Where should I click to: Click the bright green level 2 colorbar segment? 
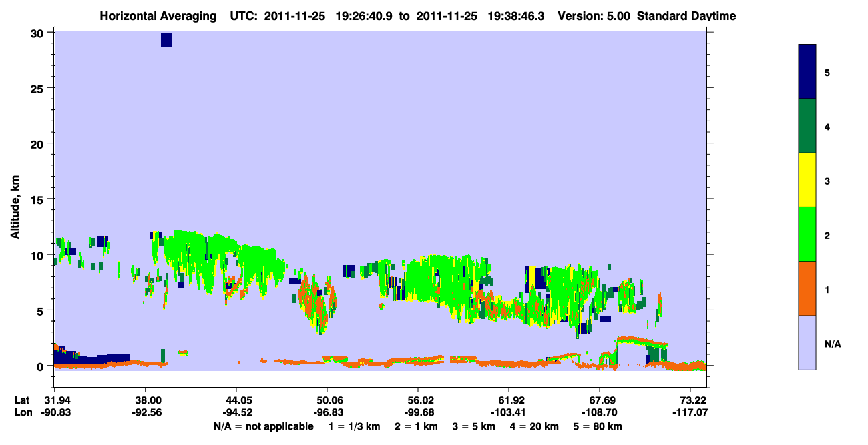[x=807, y=234]
